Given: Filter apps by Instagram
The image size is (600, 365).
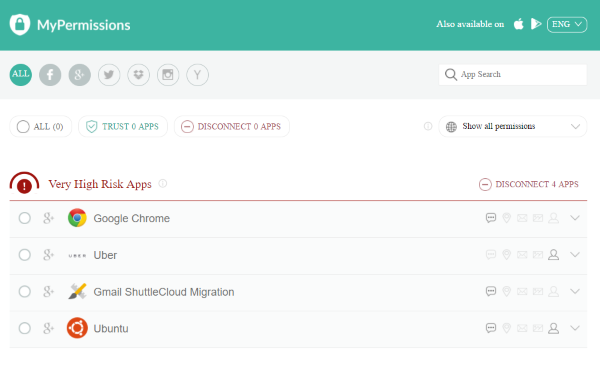Looking at the screenshot, I should (x=168, y=75).
